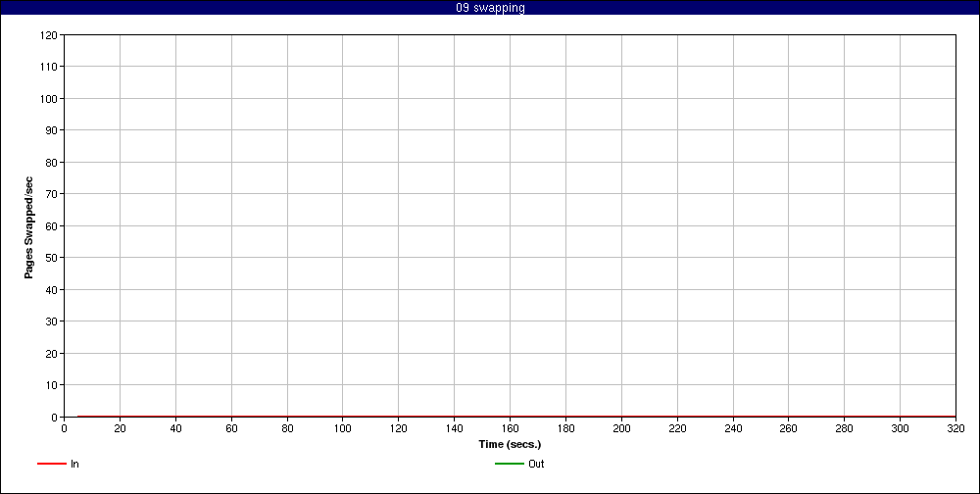
Task: Select the red 'In' legend line
Action: tap(52, 464)
